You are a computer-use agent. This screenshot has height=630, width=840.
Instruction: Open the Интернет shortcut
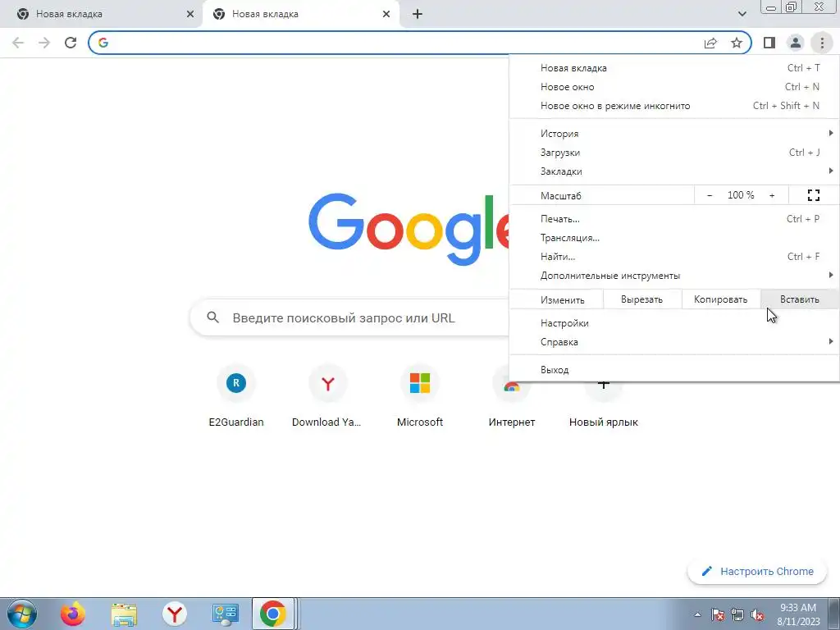[x=512, y=407]
